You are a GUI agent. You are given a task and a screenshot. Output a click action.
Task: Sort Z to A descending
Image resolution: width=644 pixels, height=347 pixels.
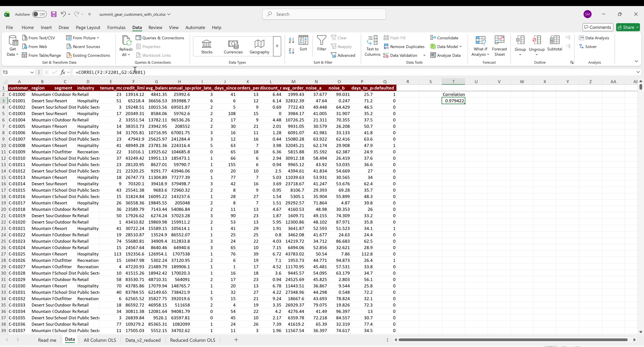point(292,51)
